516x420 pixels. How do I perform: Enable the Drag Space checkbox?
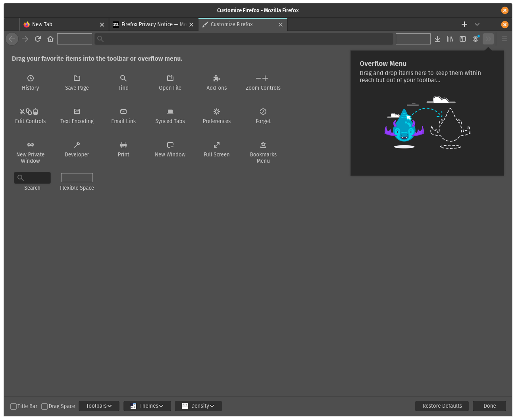click(45, 406)
